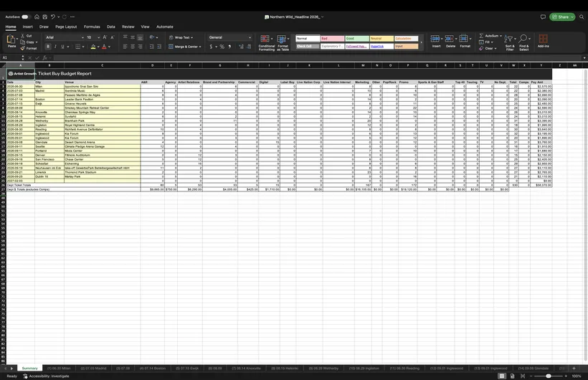The width and height of the screenshot is (588, 380).
Task: Click the Decrease Indent icon
Action: (151, 47)
